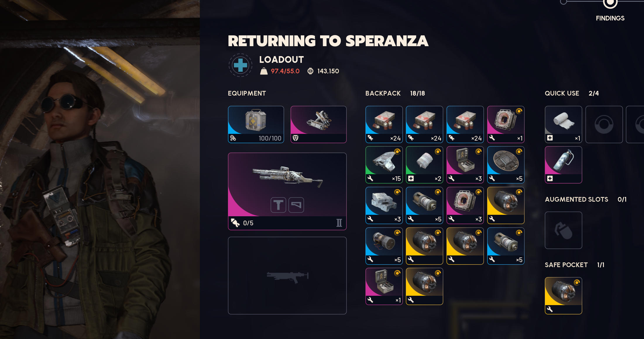
Task: Click the spray canister Quick Use item
Action: point(563,165)
